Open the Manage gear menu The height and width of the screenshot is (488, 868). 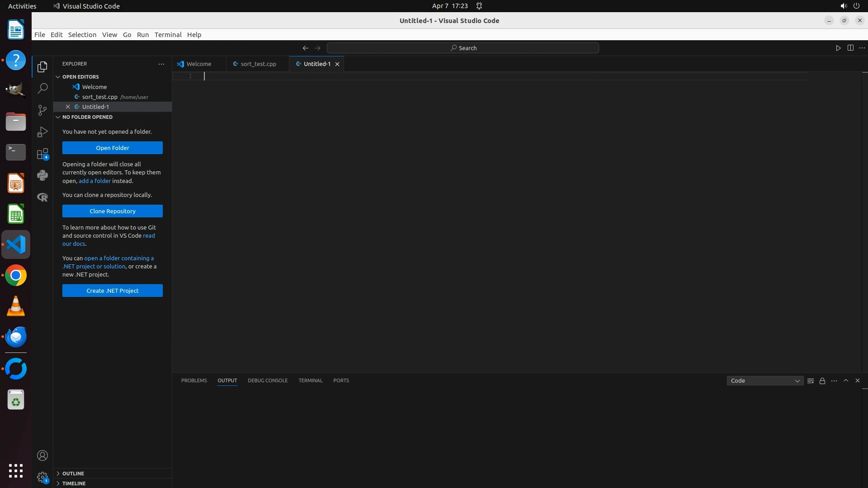coord(42,477)
